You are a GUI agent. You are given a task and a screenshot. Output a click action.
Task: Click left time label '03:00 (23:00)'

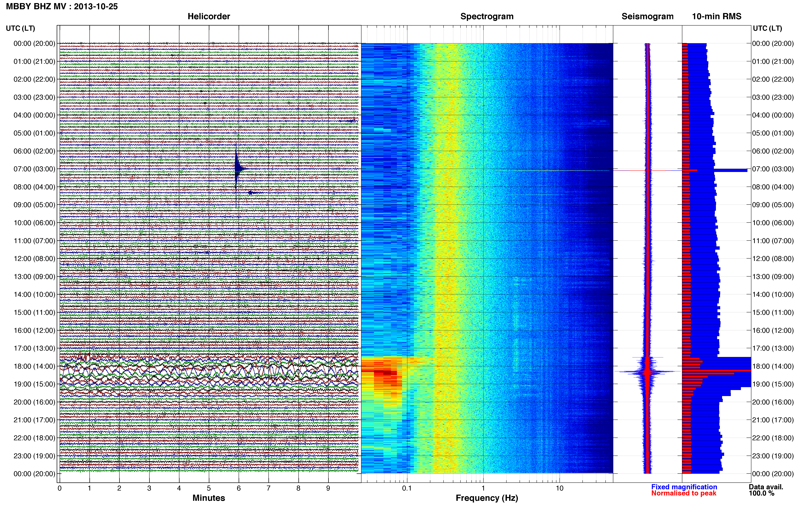34,97
